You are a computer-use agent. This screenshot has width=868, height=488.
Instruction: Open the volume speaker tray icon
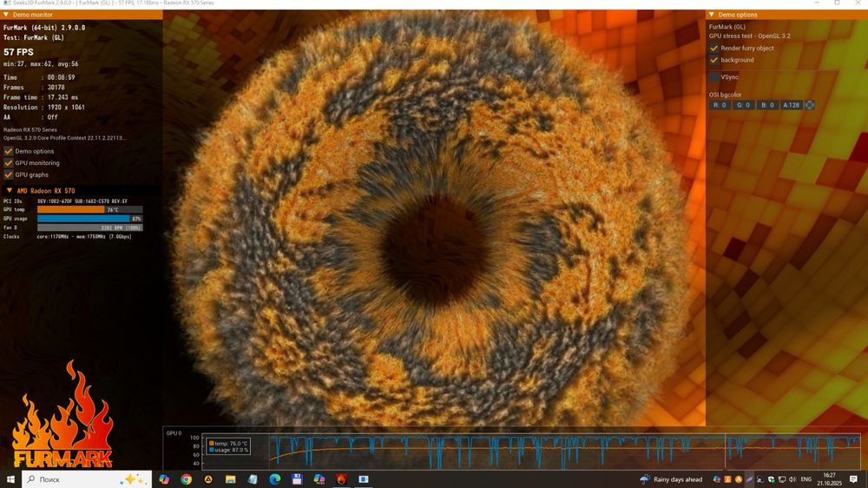tap(792, 479)
